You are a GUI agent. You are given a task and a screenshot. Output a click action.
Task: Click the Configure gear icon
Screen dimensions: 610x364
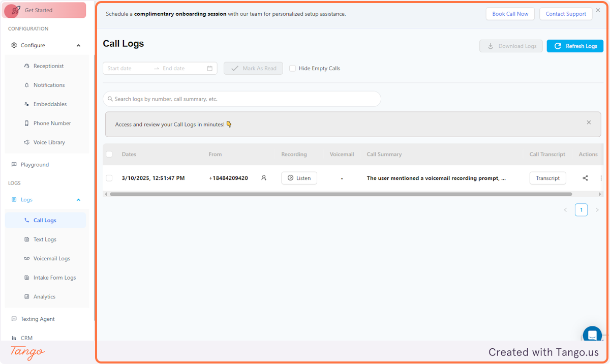pos(14,45)
